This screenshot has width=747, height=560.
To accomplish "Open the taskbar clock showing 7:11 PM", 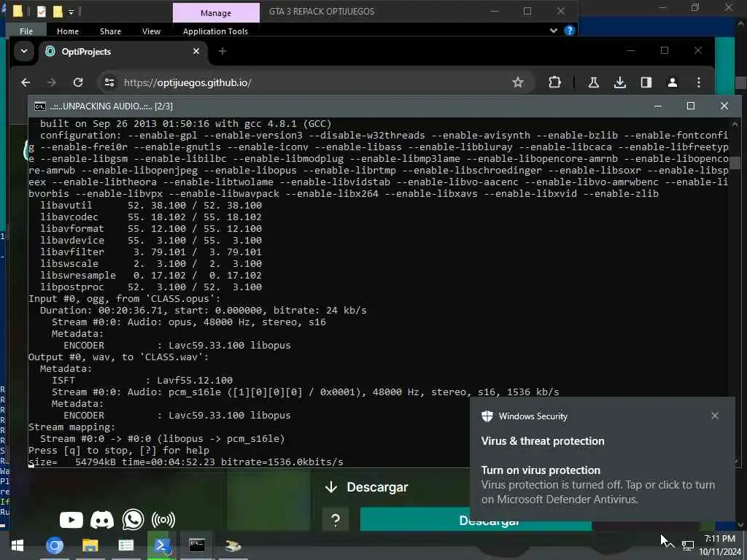I will point(720,545).
